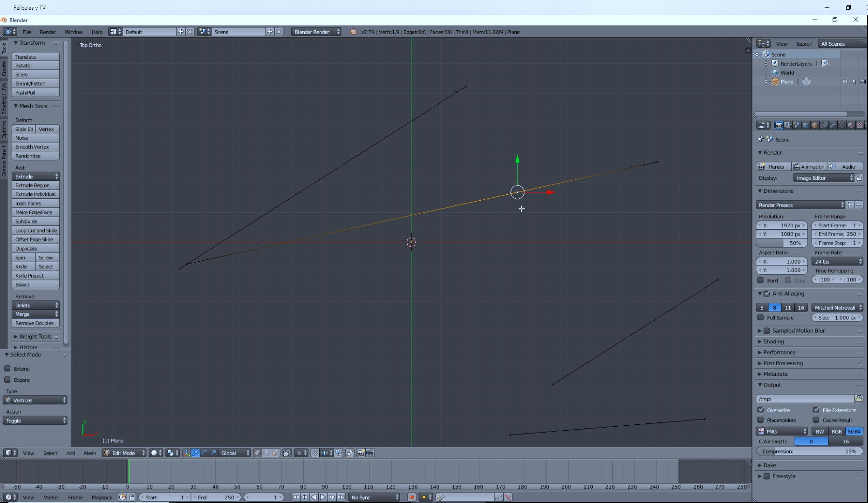Select the translate manipulator arrow icon
The image size is (868, 503).
195,453
